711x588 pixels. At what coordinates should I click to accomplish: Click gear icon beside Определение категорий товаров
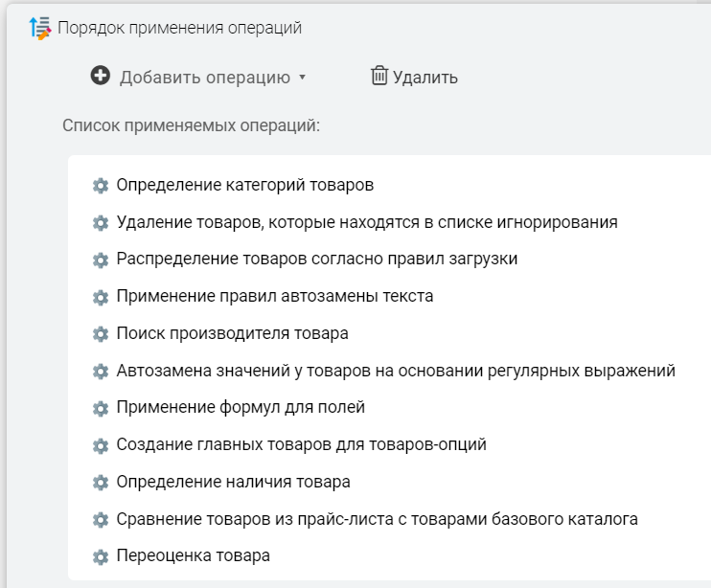pyautogui.click(x=100, y=185)
